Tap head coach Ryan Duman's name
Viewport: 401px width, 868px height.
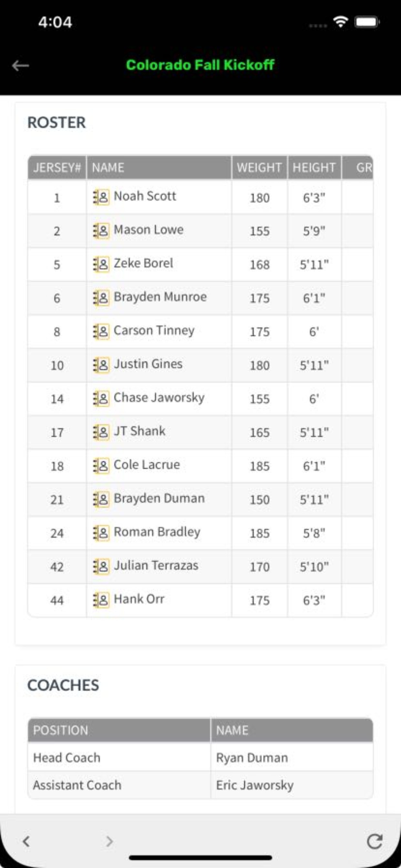[x=252, y=758]
